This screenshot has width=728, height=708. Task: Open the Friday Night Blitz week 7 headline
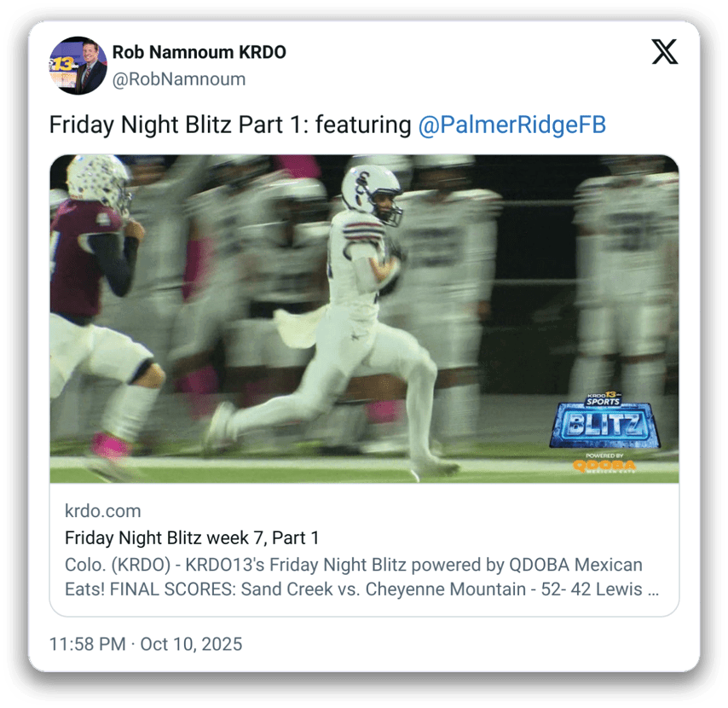192,537
